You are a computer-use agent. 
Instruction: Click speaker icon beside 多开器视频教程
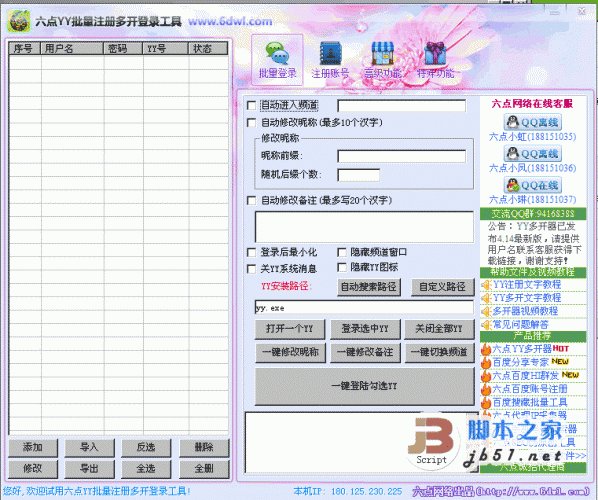(x=486, y=312)
